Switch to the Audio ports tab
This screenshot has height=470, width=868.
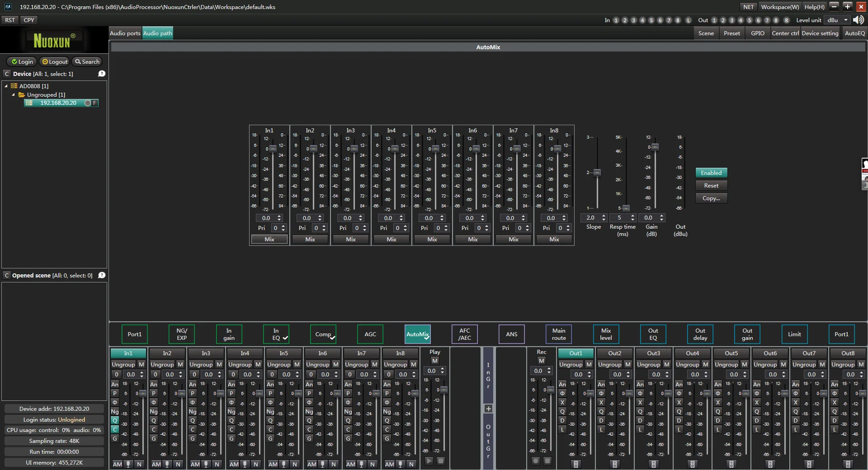125,33
